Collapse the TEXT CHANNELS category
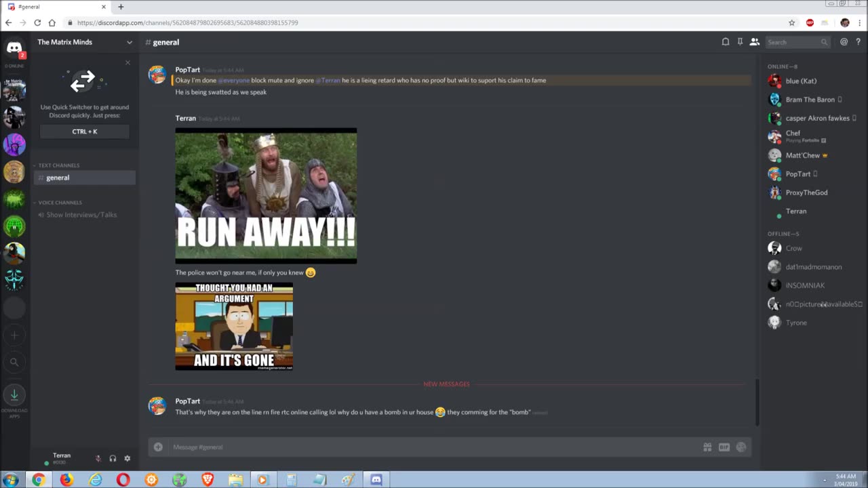 point(58,165)
